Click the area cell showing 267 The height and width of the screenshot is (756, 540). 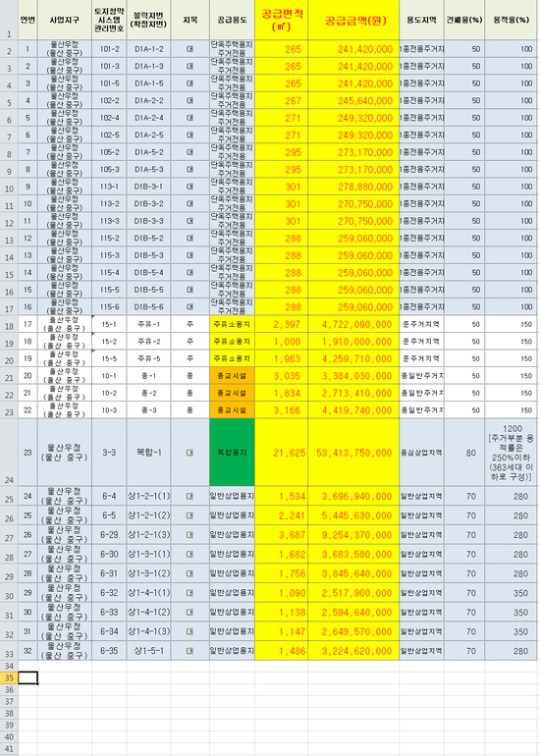point(282,101)
